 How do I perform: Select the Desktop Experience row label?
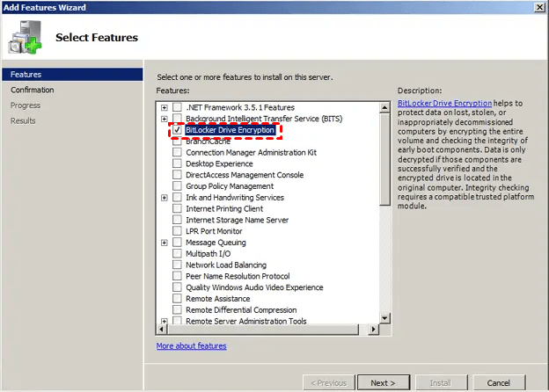pos(219,163)
